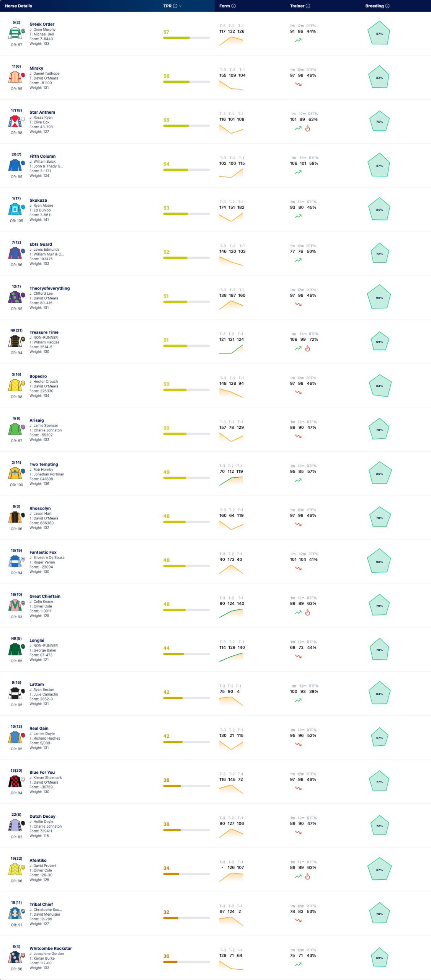The width and height of the screenshot is (431, 980).
Task: Open Theoryofeverything horse name link
Action: [49, 288]
